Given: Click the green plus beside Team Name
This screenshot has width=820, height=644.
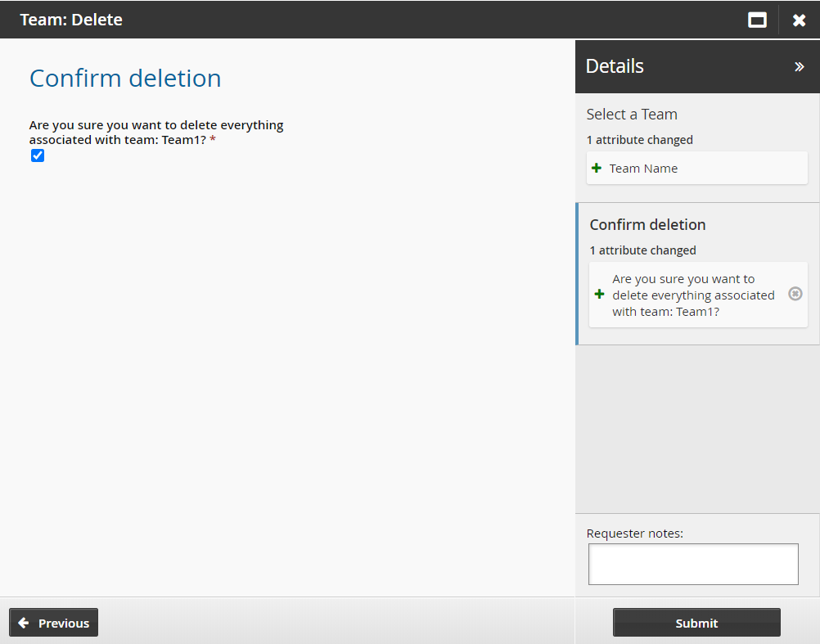Looking at the screenshot, I should pyautogui.click(x=597, y=168).
